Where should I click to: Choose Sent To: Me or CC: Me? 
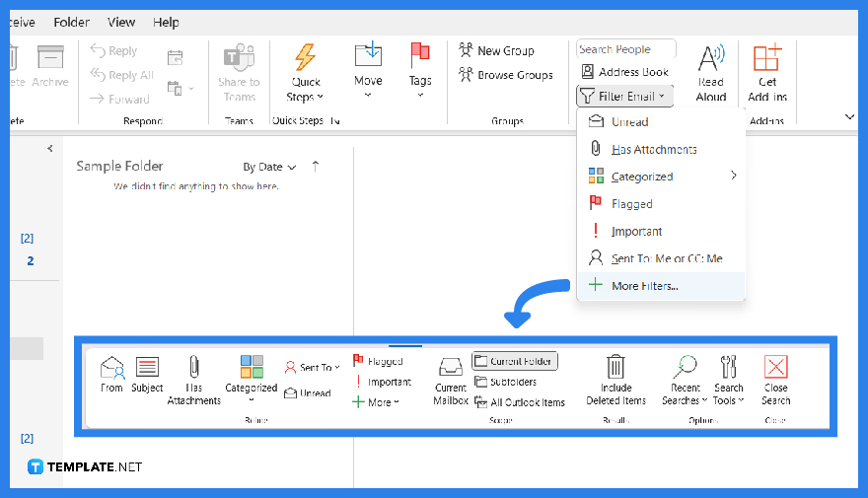[x=661, y=258]
